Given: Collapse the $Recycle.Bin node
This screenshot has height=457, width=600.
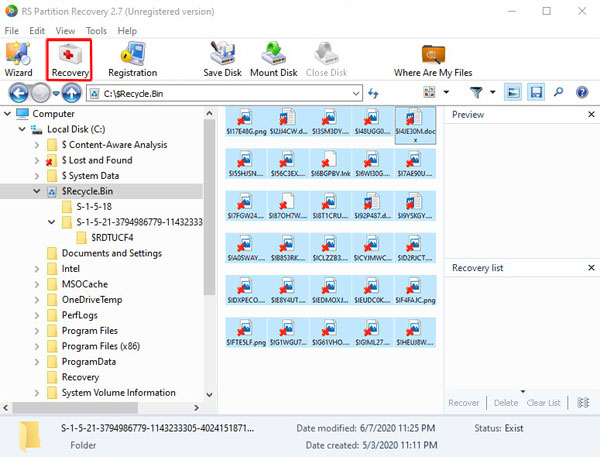Looking at the screenshot, I should 37,191.
